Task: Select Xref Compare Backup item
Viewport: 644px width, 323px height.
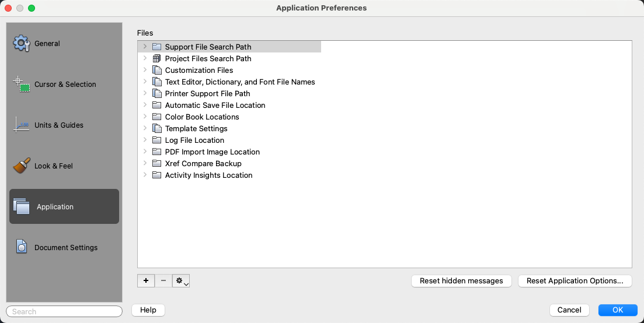Action: (x=203, y=163)
